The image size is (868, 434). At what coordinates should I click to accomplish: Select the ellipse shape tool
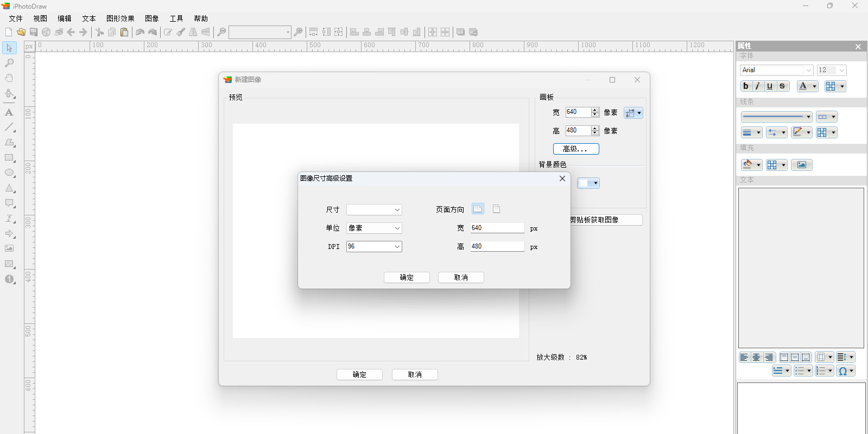(x=9, y=173)
